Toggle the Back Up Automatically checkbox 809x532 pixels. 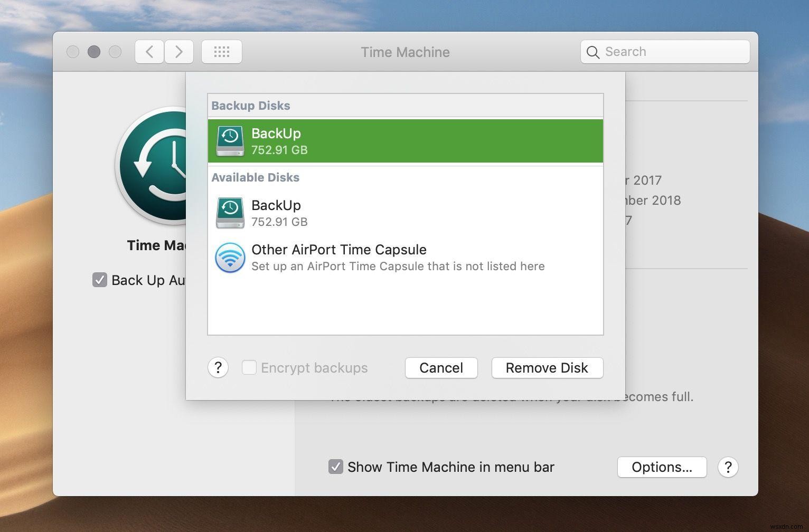coord(100,280)
